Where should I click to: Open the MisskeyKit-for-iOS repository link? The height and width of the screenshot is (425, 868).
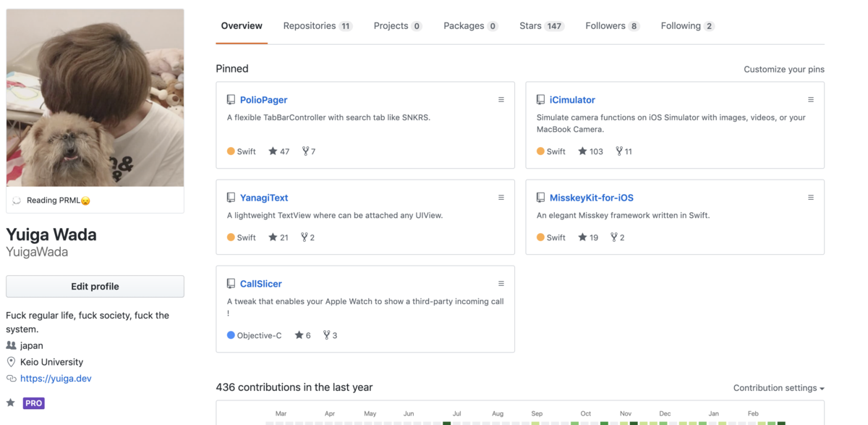[x=592, y=198]
